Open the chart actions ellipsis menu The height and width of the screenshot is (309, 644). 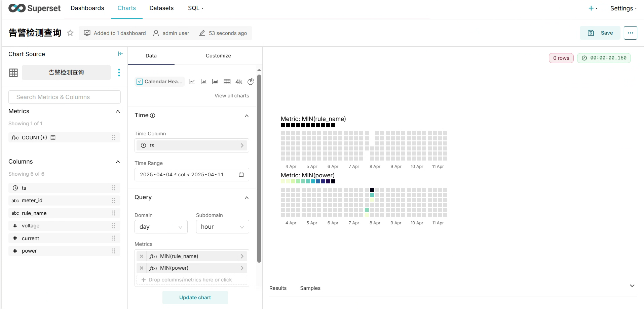coord(630,33)
